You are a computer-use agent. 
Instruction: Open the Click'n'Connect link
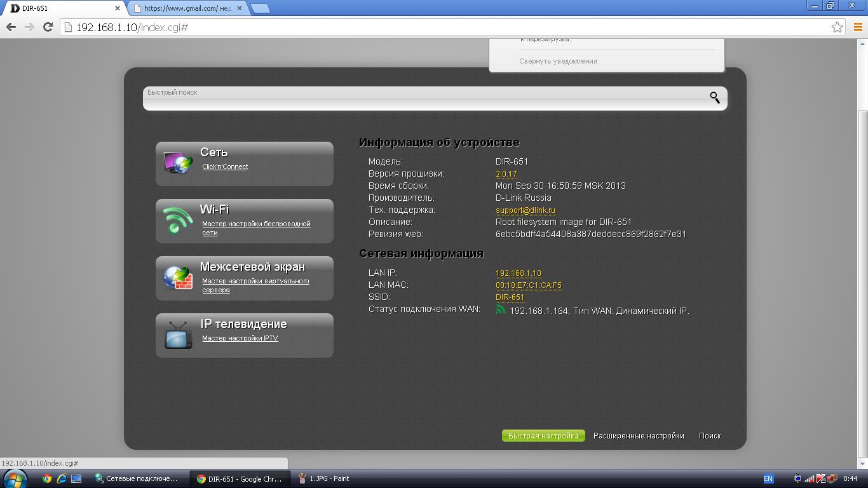tap(225, 166)
